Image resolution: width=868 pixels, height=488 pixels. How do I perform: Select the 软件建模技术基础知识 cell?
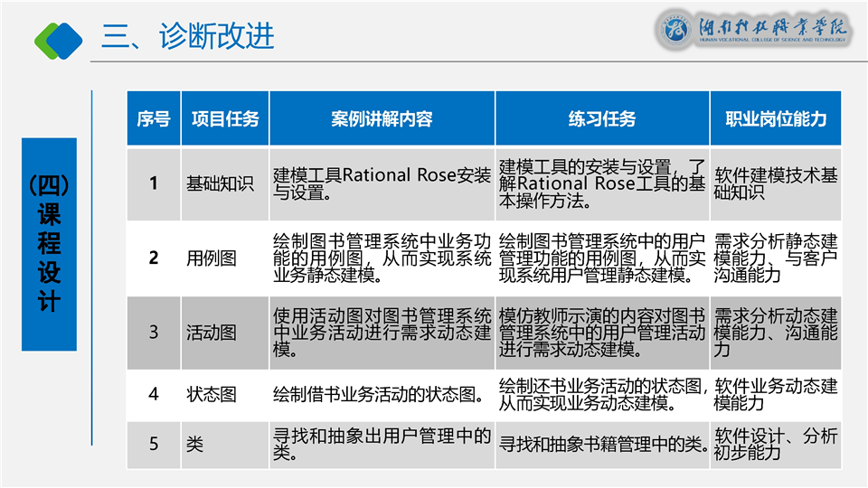point(776,183)
